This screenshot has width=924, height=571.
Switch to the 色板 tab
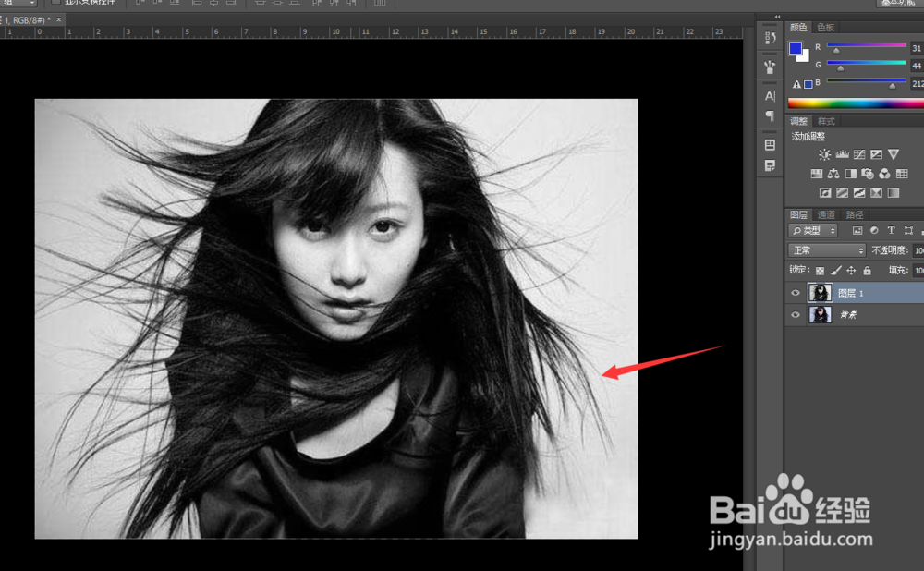coord(825,27)
